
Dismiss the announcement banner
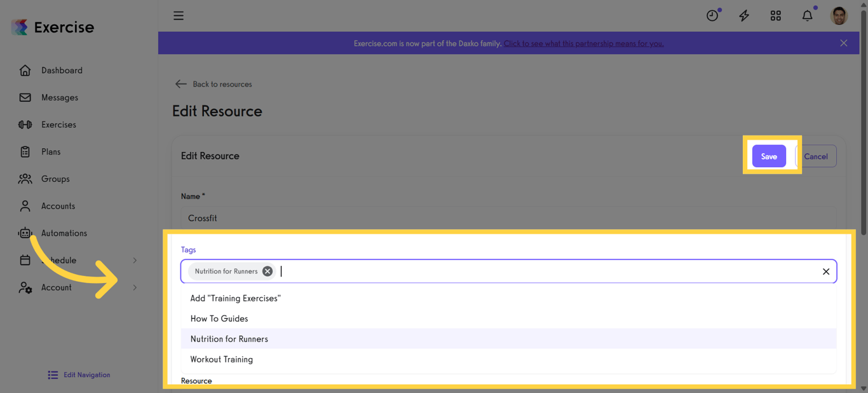coord(844,43)
